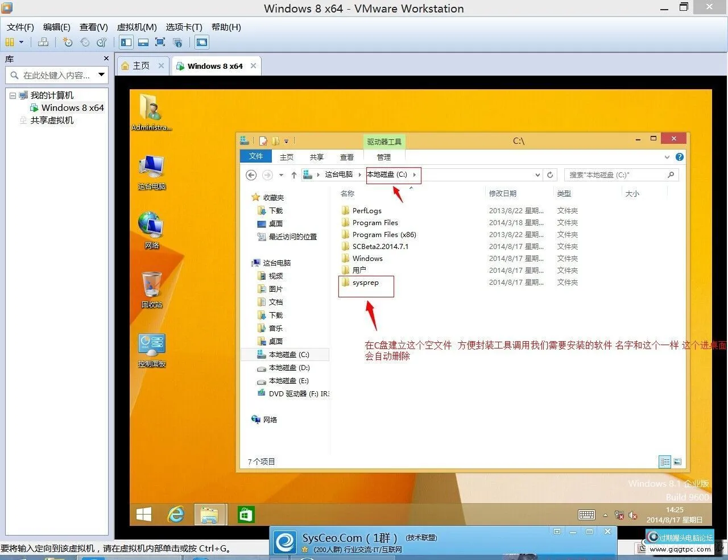728x560 pixels.
Task: Open the snapshot manager icon
Action: [x=101, y=42]
